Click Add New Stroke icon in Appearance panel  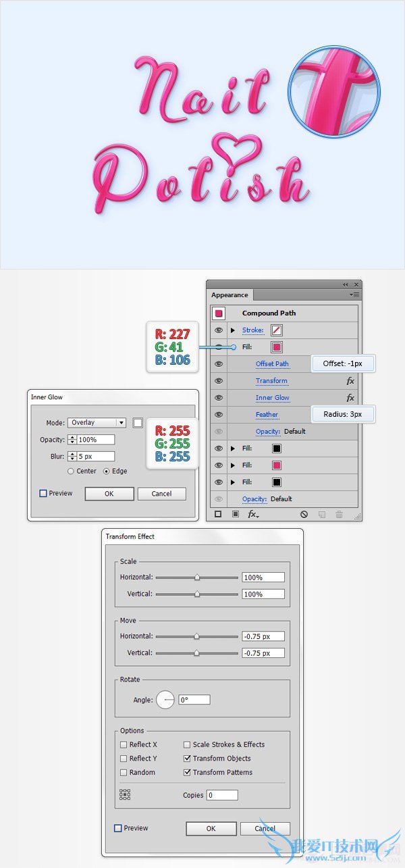tap(218, 514)
